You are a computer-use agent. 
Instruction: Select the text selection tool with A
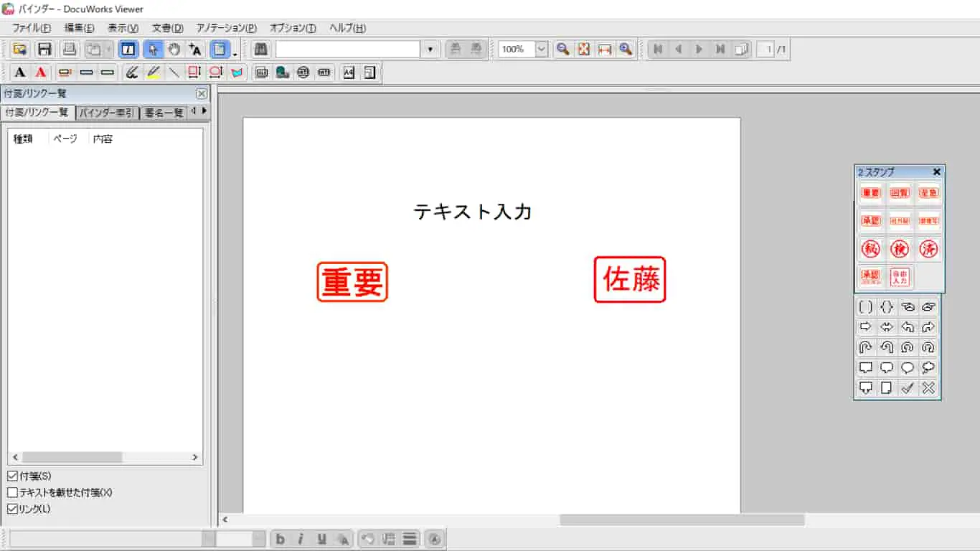pos(195,50)
